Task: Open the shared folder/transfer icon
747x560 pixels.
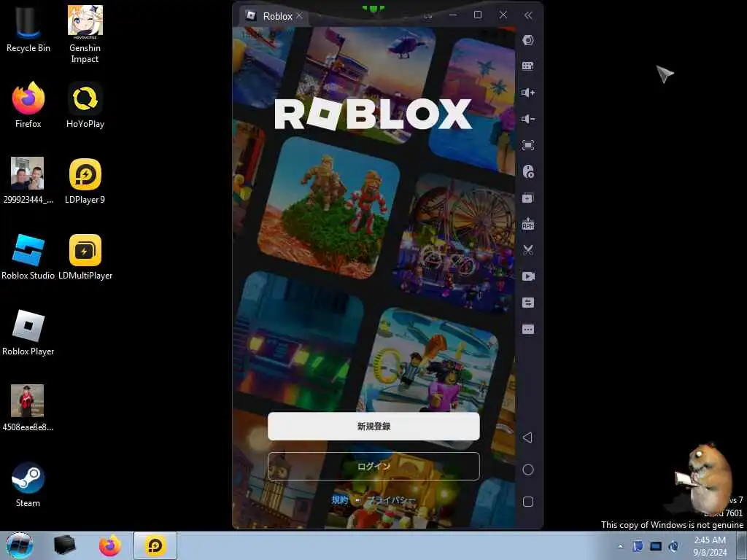Action: coord(528,303)
